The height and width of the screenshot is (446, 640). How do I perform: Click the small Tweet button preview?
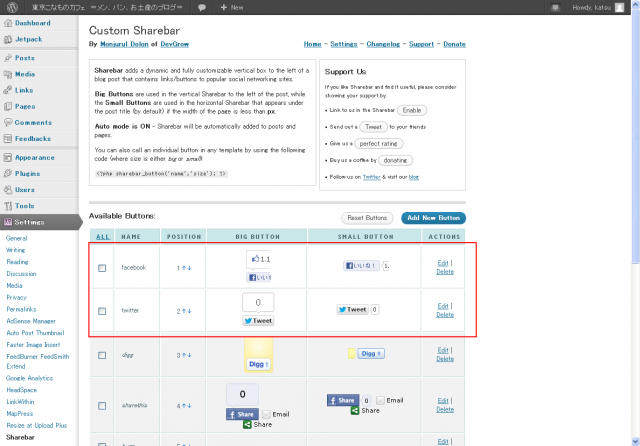pos(352,309)
